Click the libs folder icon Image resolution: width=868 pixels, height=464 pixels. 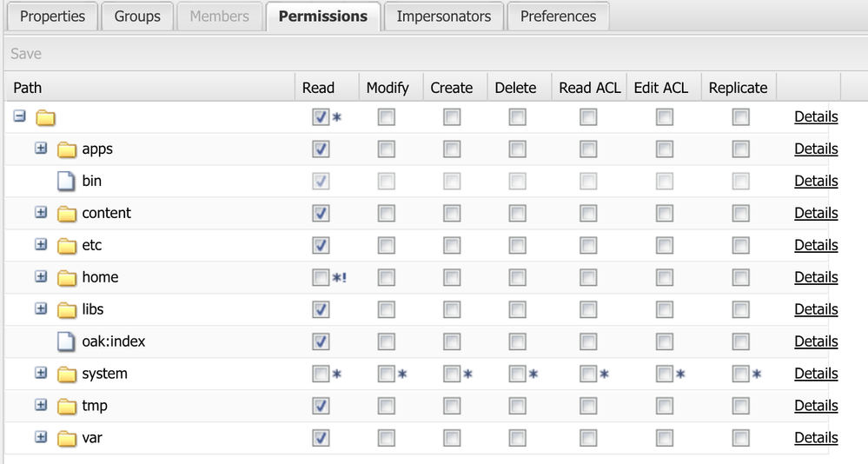tap(67, 310)
